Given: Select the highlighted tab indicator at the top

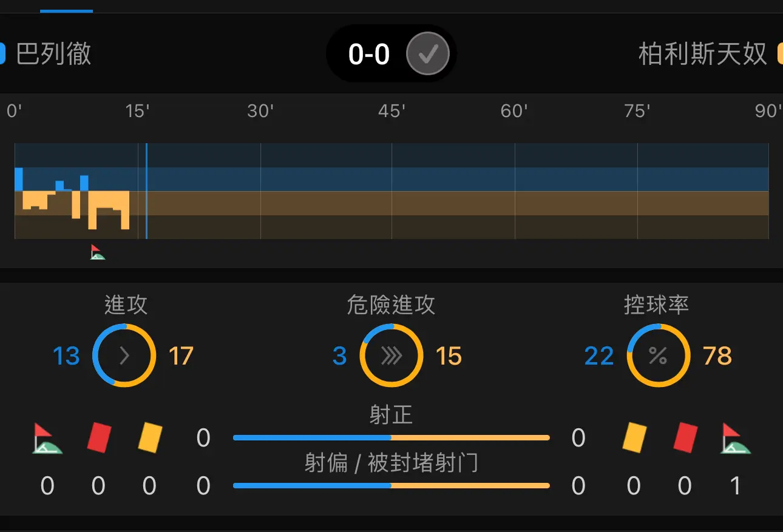Looking at the screenshot, I should tap(66, 10).
